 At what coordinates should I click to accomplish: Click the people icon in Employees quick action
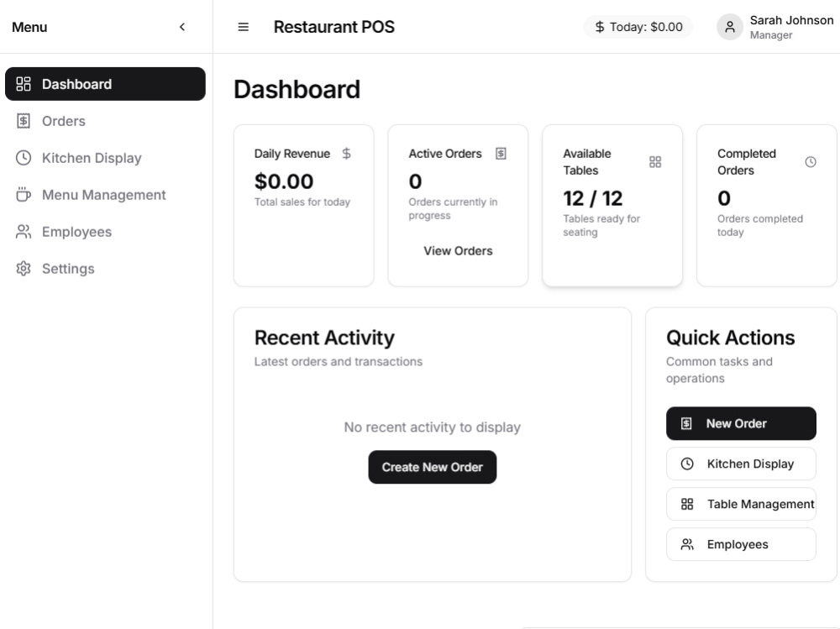[687, 544]
